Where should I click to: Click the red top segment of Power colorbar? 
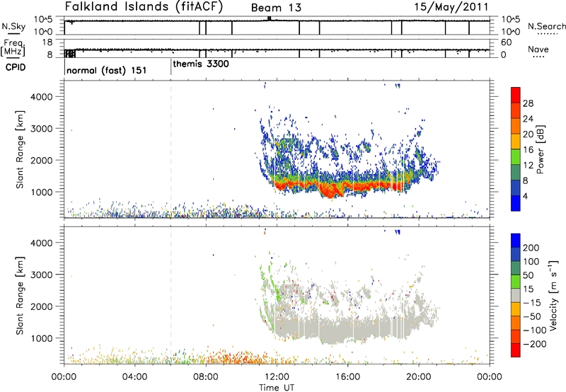pyautogui.click(x=516, y=95)
